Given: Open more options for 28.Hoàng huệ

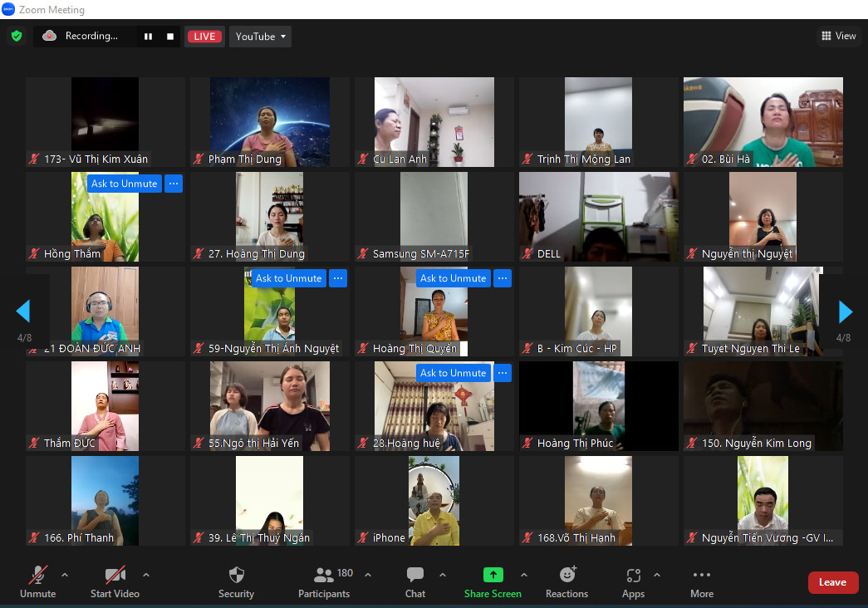Looking at the screenshot, I should click(502, 373).
